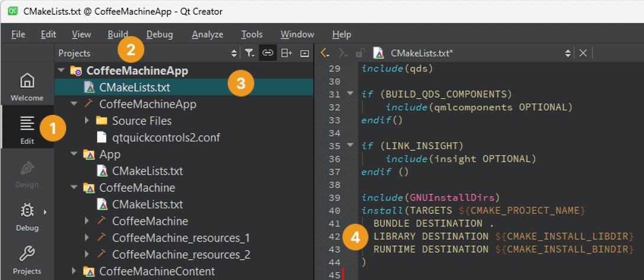Toggle synchronize with editor link icon
This screenshot has height=280, width=644.
pos(268,53)
